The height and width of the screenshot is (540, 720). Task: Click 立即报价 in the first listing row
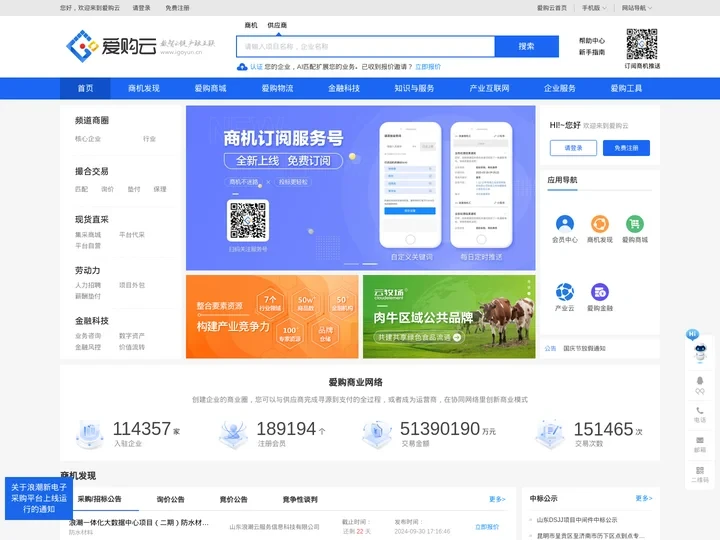(x=487, y=527)
